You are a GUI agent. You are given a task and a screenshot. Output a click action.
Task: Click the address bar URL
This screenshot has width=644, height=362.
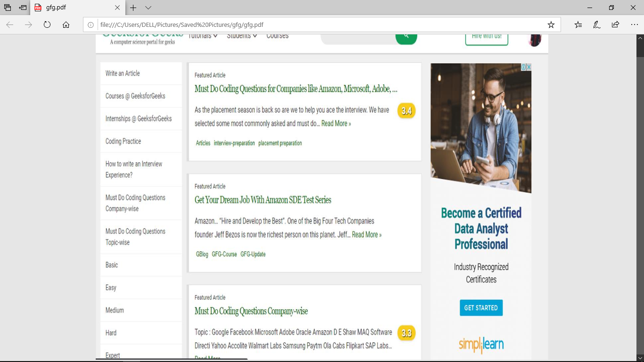point(182,25)
